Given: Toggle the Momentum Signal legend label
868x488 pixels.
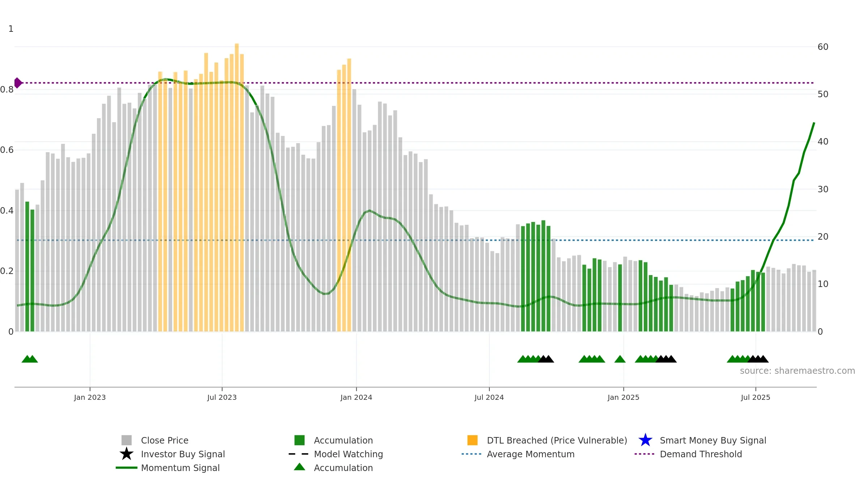Looking at the screenshot, I should pos(180,468).
